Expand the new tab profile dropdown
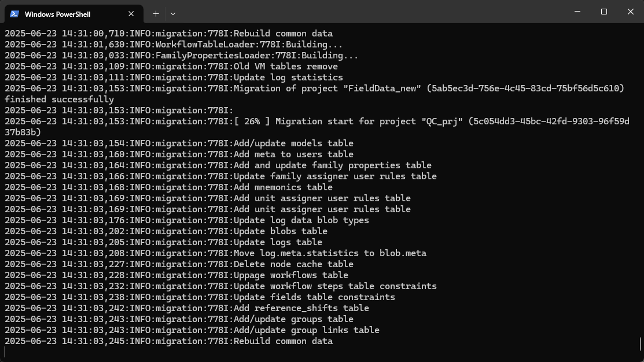 [x=172, y=13]
